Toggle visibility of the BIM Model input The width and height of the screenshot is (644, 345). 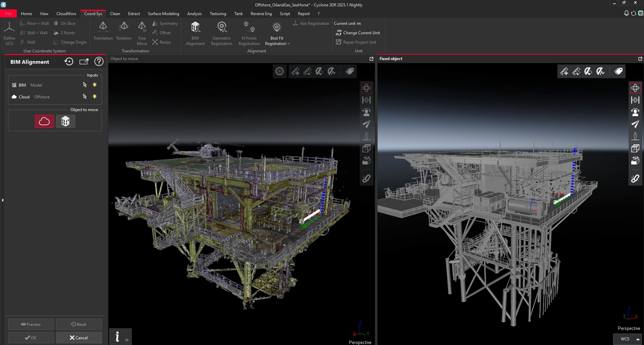pyautogui.click(x=95, y=85)
